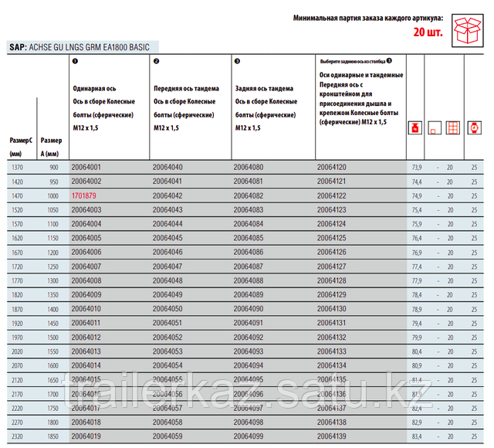Select article number 20064085
The width and height of the screenshot is (494, 448).
click(249, 238)
